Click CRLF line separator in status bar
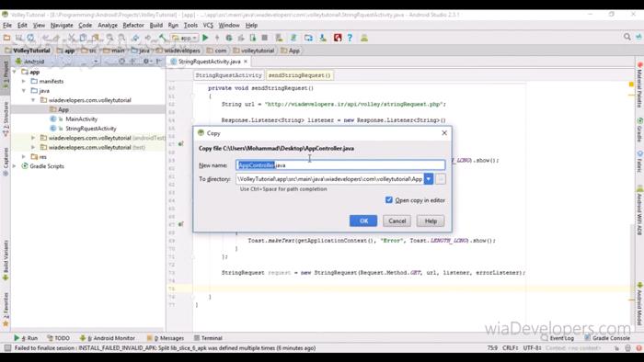Image resolution: width=644 pixels, height=362 pixels. click(x=510, y=347)
